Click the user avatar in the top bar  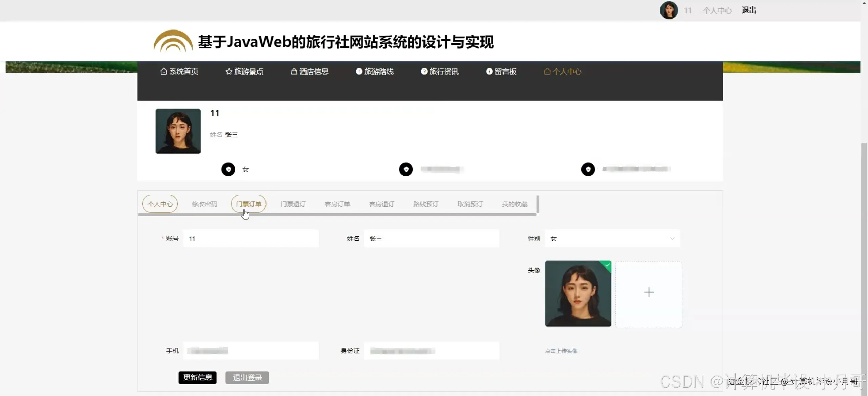click(668, 10)
